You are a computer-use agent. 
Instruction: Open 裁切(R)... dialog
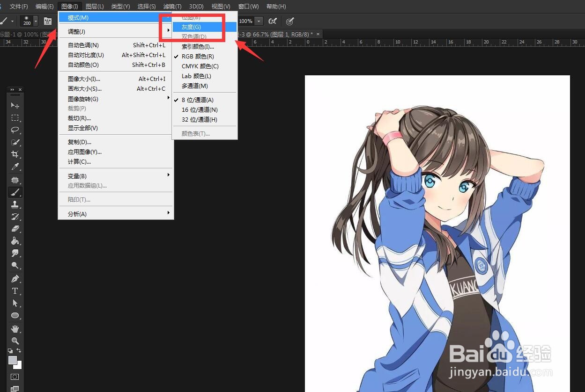tap(116, 118)
